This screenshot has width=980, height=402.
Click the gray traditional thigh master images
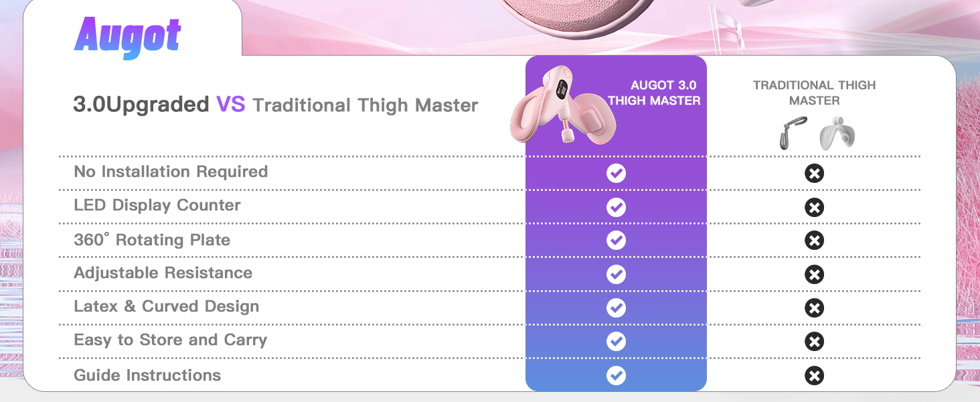[817, 133]
